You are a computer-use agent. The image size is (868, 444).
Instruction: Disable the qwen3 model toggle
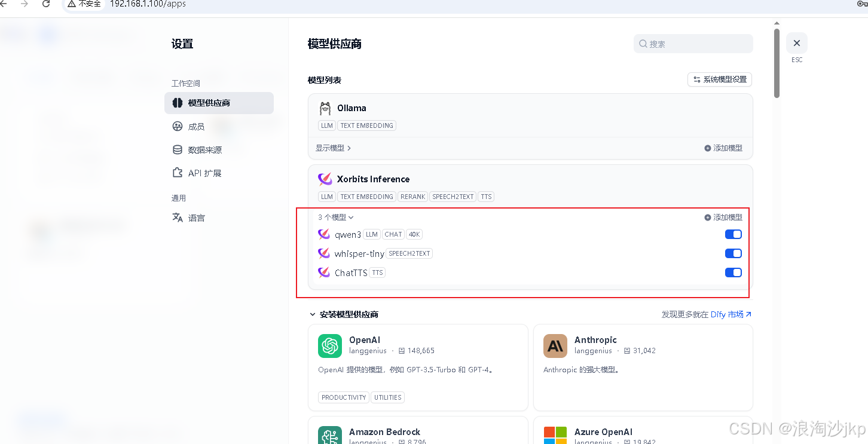(733, 234)
